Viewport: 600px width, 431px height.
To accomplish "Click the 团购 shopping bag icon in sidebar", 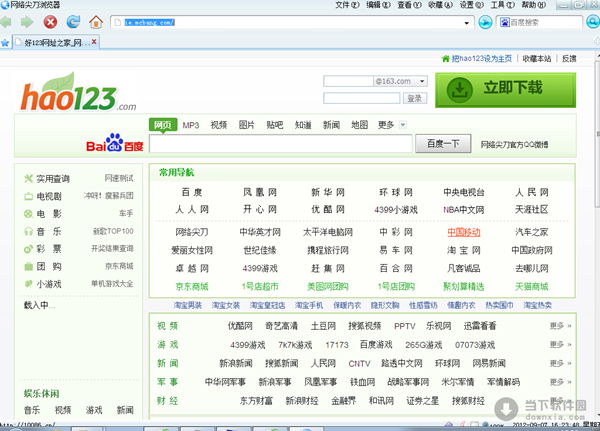I will pyautogui.click(x=28, y=266).
